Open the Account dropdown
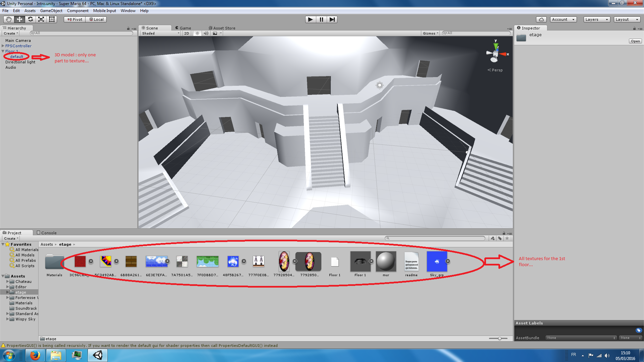Image resolution: width=644 pixels, height=362 pixels. coord(563,19)
